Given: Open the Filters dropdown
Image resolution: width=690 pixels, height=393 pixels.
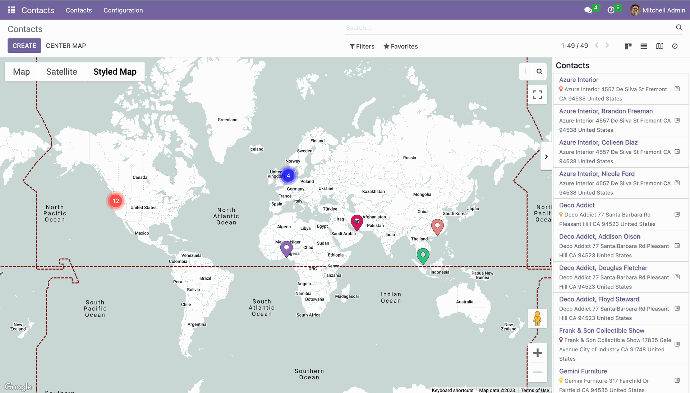Looking at the screenshot, I should (362, 46).
